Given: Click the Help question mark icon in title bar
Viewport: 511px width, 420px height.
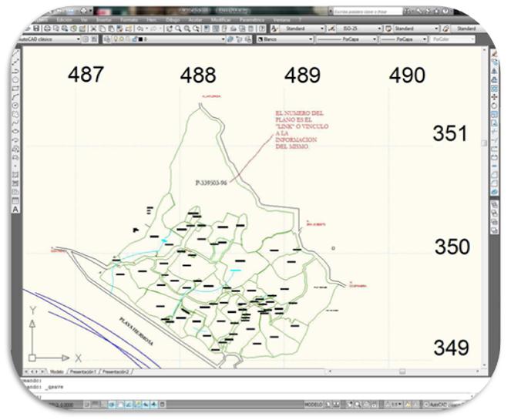Looking at the screenshot, I should [445, 11].
